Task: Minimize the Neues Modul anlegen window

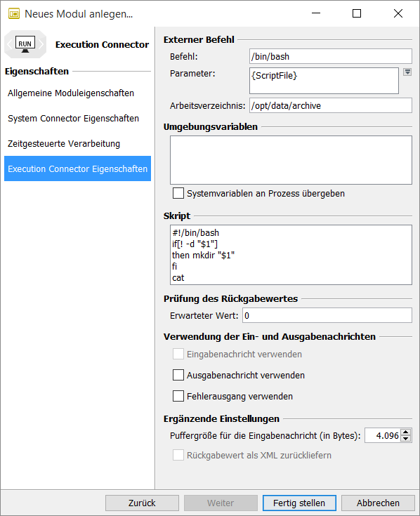Action: (316, 13)
